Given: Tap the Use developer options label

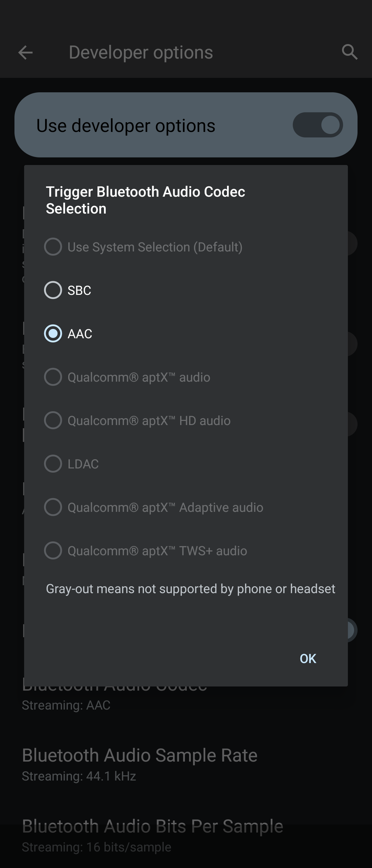Looking at the screenshot, I should [126, 125].
